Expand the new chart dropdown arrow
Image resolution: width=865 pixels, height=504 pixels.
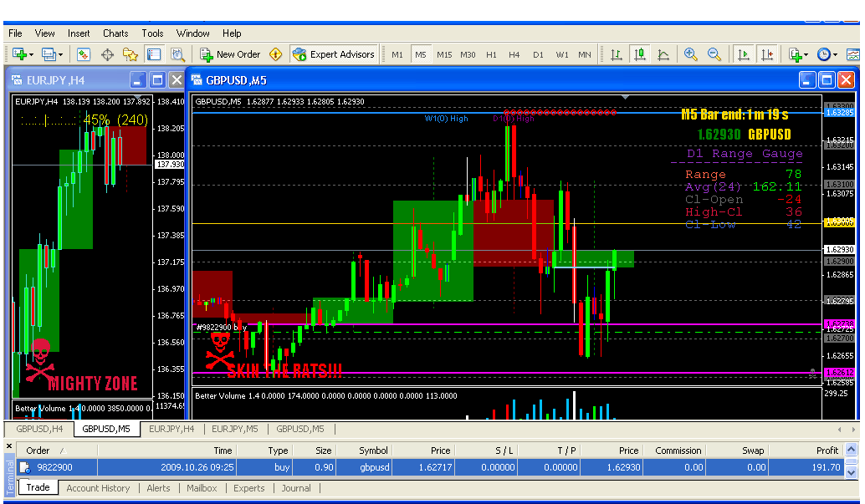coord(31,54)
